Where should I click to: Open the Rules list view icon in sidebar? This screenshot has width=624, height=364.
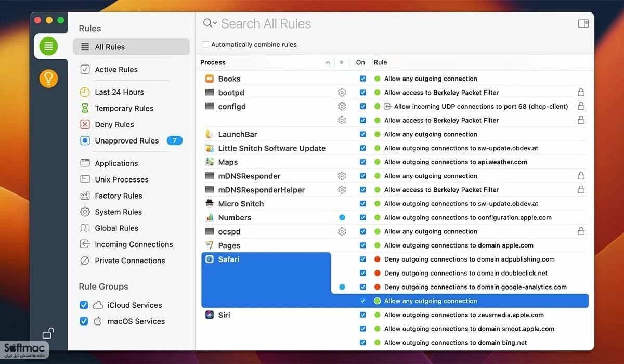[x=48, y=46]
